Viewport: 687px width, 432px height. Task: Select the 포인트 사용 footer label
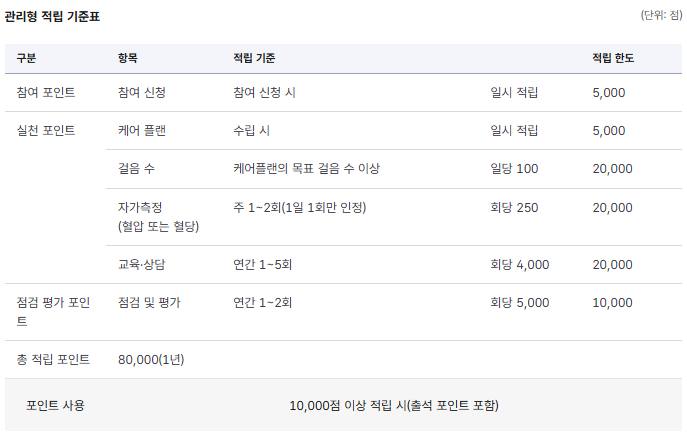click(x=55, y=405)
